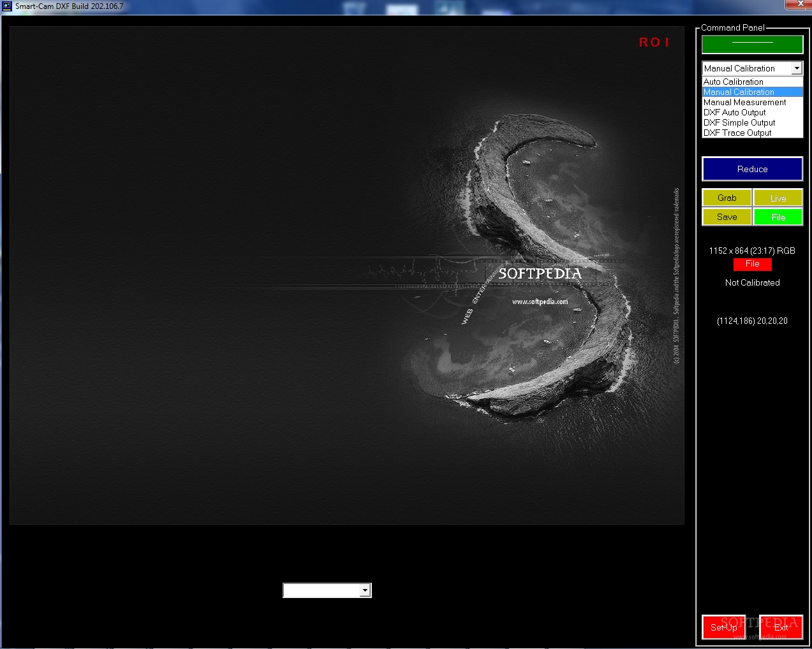Click the 1152 x 864 resolution text
812x649 pixels.
point(752,251)
